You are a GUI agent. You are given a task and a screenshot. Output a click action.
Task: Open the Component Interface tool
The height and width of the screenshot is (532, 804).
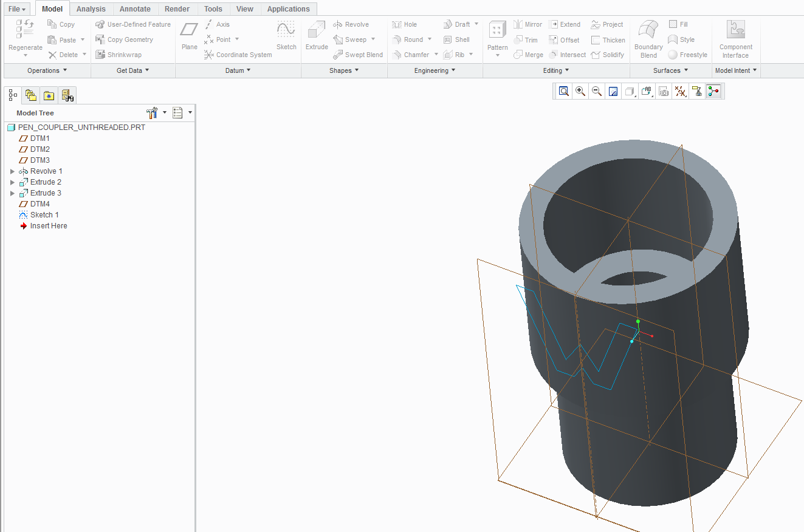pos(735,39)
